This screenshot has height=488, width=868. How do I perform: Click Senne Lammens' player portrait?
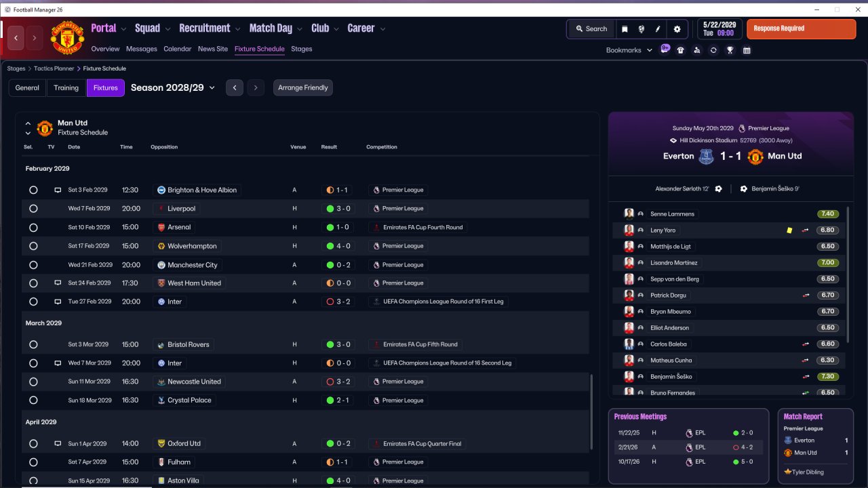tap(629, 214)
